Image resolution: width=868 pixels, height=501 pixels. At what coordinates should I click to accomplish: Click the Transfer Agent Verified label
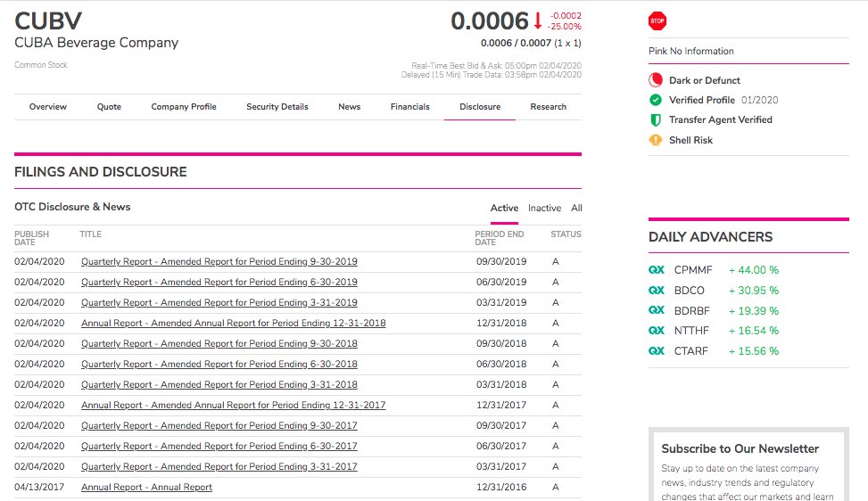click(x=720, y=120)
